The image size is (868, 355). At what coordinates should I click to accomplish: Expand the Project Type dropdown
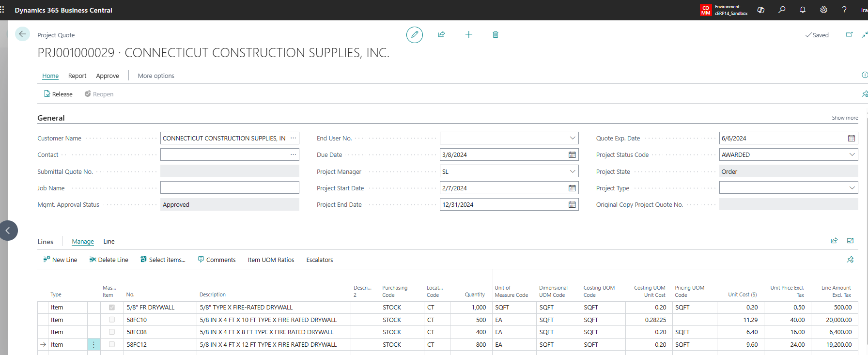click(852, 188)
